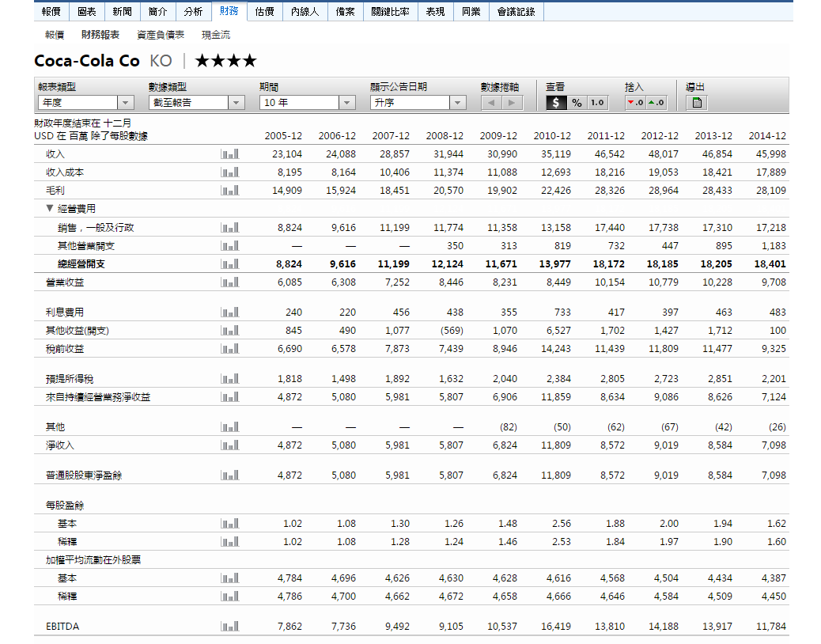Image resolution: width=821 pixels, height=644 pixels.
Task: Open the 報表類型 dropdown showing 年度
Action: pyautogui.click(x=86, y=103)
